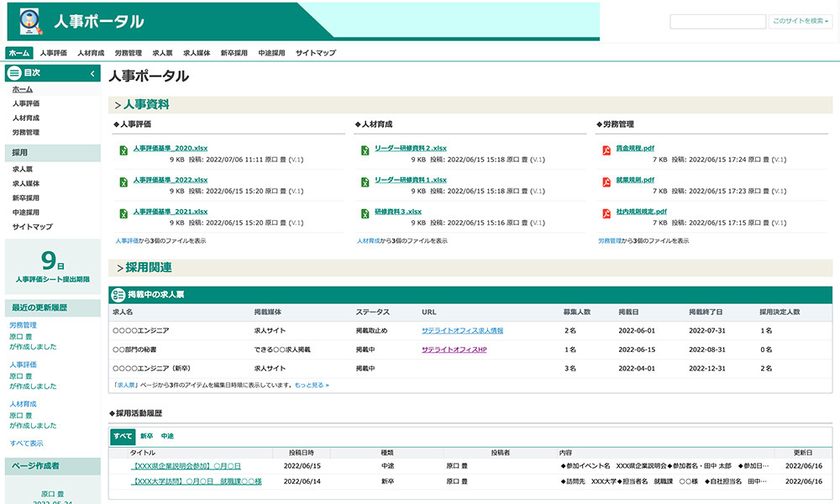Image resolution: width=840 pixels, height=504 pixels.
Task: Open the 【XXX県企業説明会参加】 activity entry
Action: (186, 466)
